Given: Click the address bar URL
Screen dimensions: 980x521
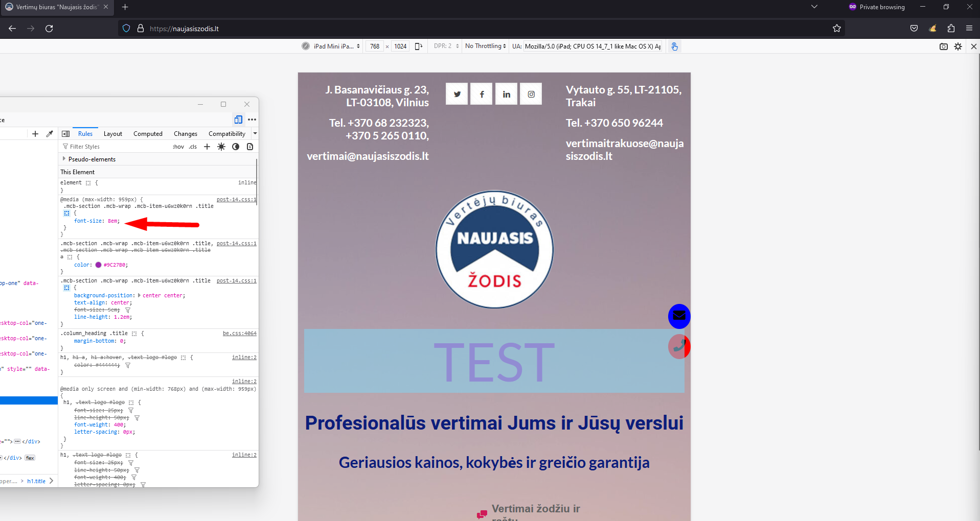Looking at the screenshot, I should [185, 29].
